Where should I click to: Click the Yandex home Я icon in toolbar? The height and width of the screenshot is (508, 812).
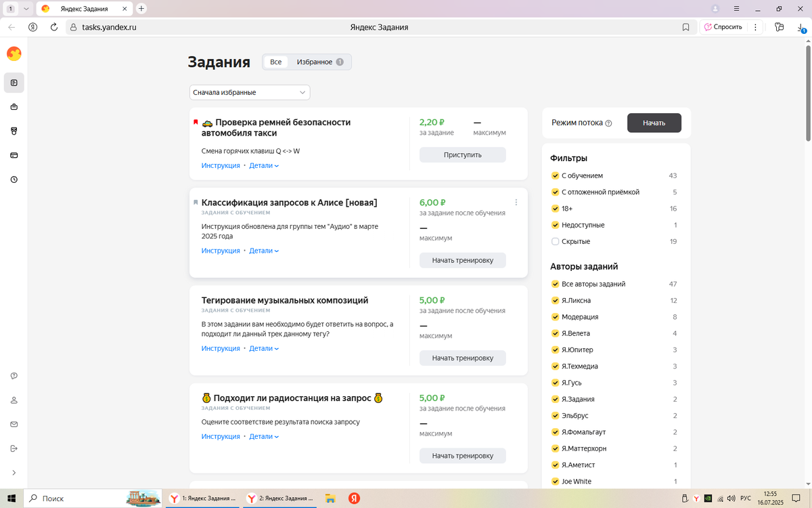coord(32,27)
